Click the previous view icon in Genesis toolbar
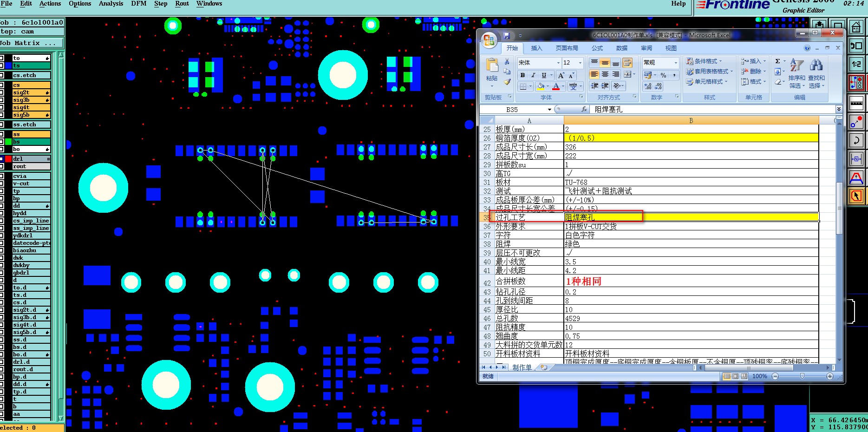 (856, 46)
